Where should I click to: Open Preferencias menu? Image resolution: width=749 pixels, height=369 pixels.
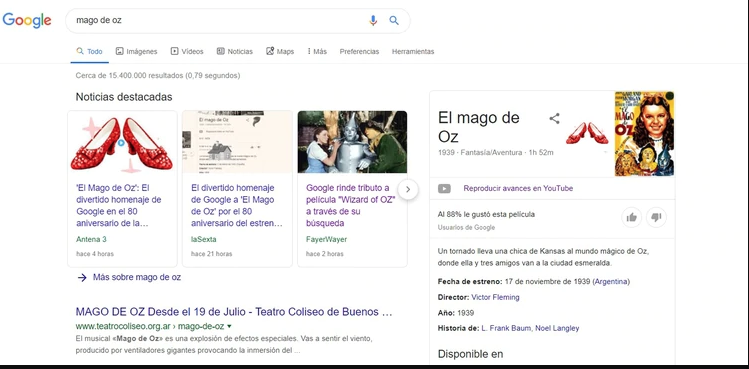[359, 52]
